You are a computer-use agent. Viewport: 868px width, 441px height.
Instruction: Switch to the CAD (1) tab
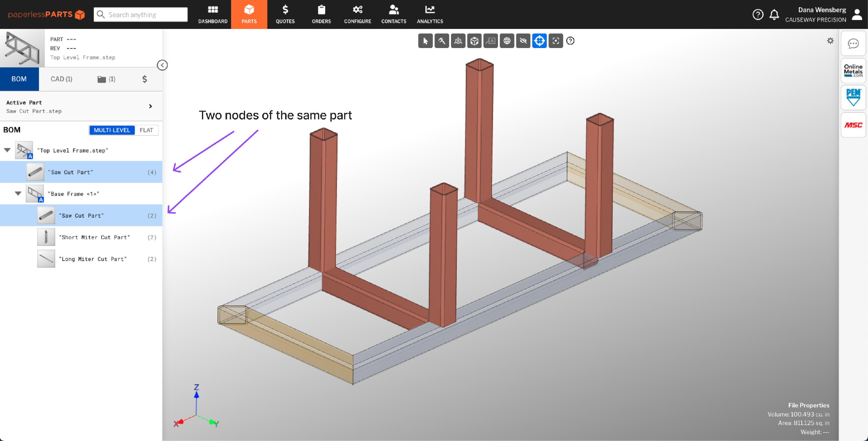[x=61, y=79]
